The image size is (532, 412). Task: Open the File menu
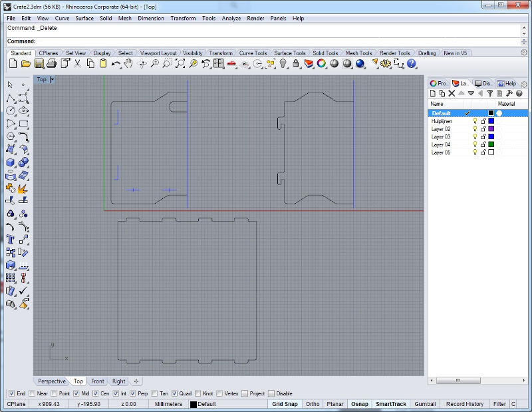pyautogui.click(x=11, y=19)
